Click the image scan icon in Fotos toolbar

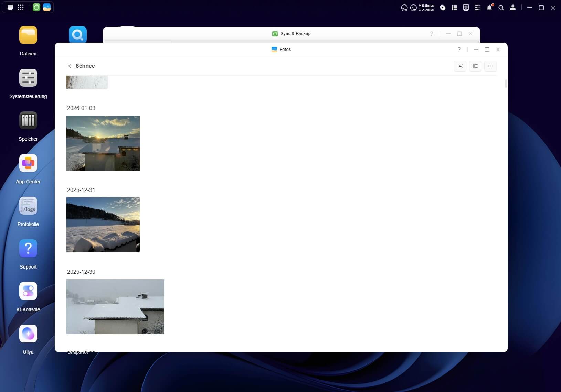tap(460, 66)
